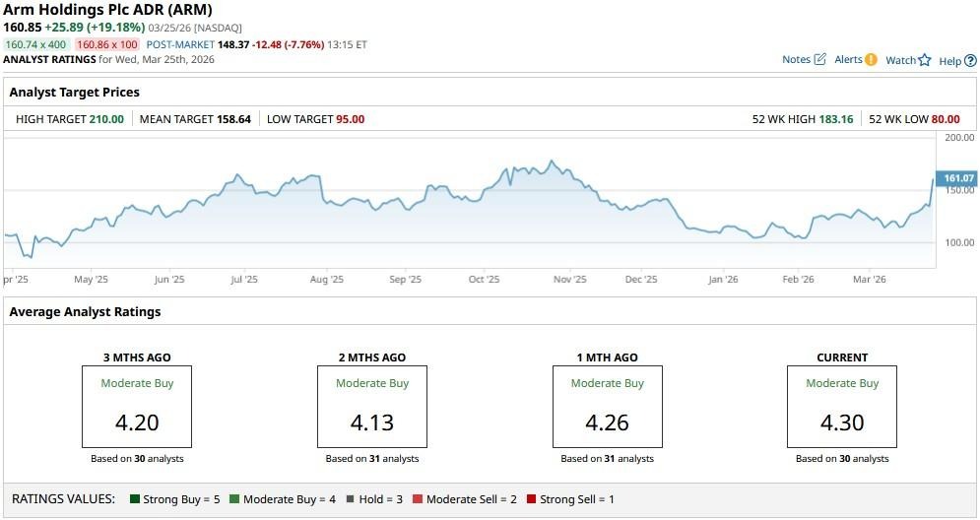Click the 52 WK HIGH value 183.16

[835, 119]
